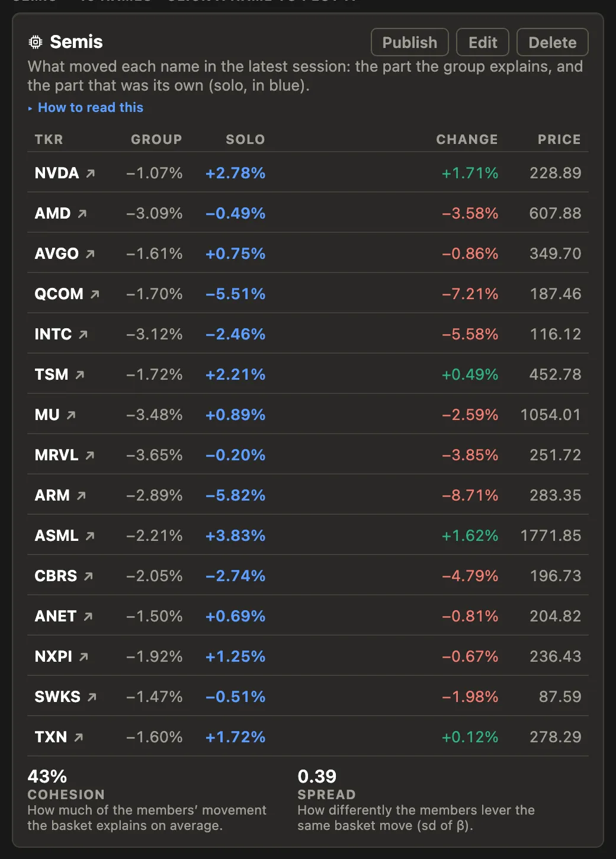The height and width of the screenshot is (859, 616).
Task: Click the arrow icon next to QCOM
Action: coord(95,294)
